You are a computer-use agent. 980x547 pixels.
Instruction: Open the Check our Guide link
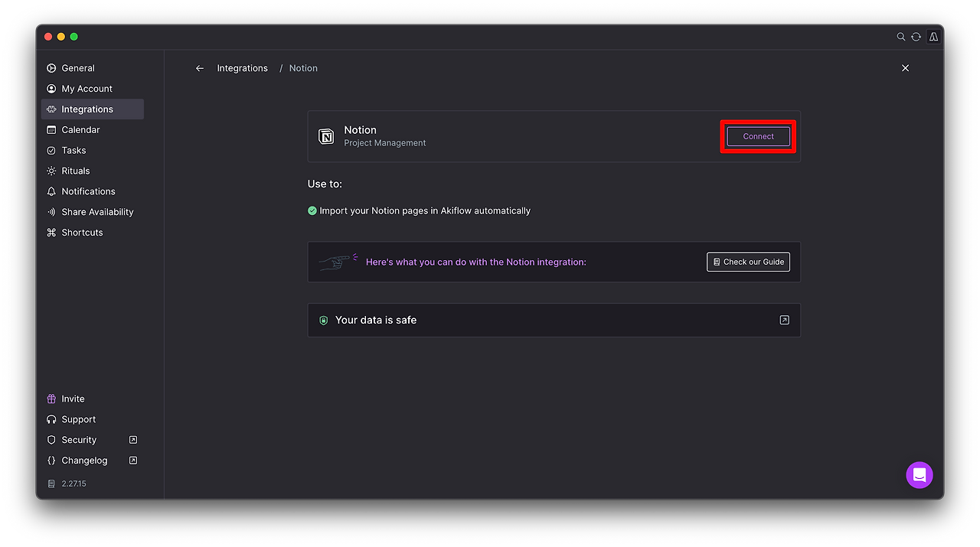[x=748, y=262]
